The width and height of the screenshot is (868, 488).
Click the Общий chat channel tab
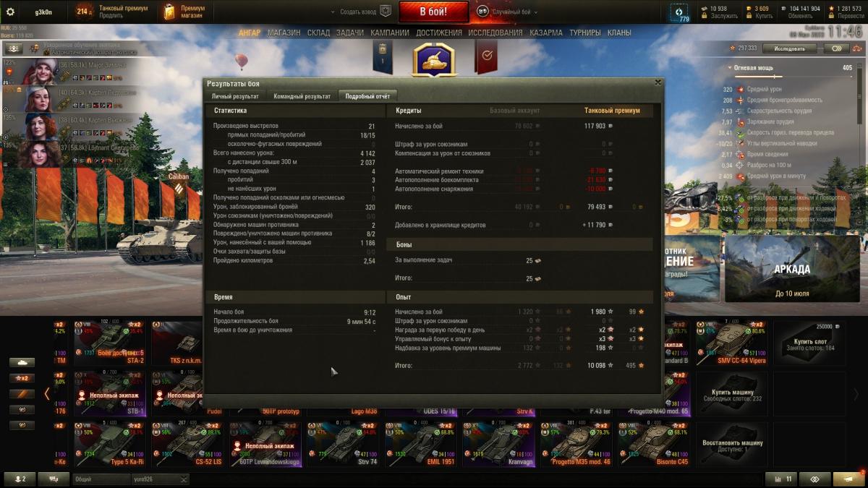coord(101,479)
